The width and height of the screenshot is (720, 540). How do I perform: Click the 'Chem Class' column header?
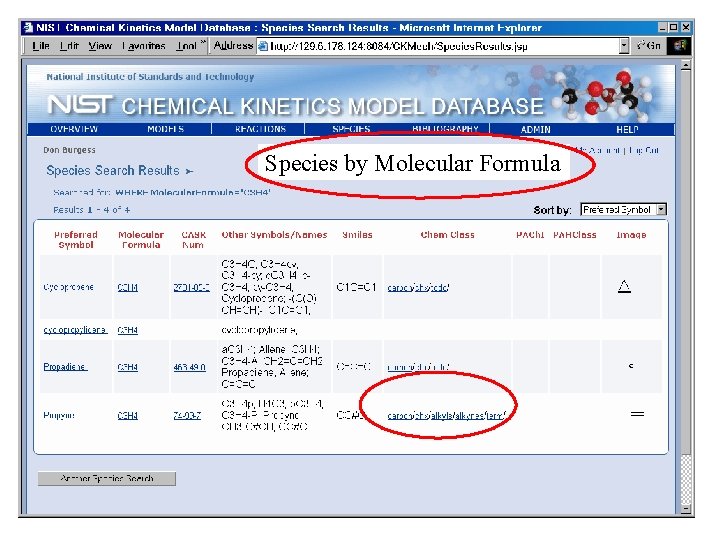point(447,235)
